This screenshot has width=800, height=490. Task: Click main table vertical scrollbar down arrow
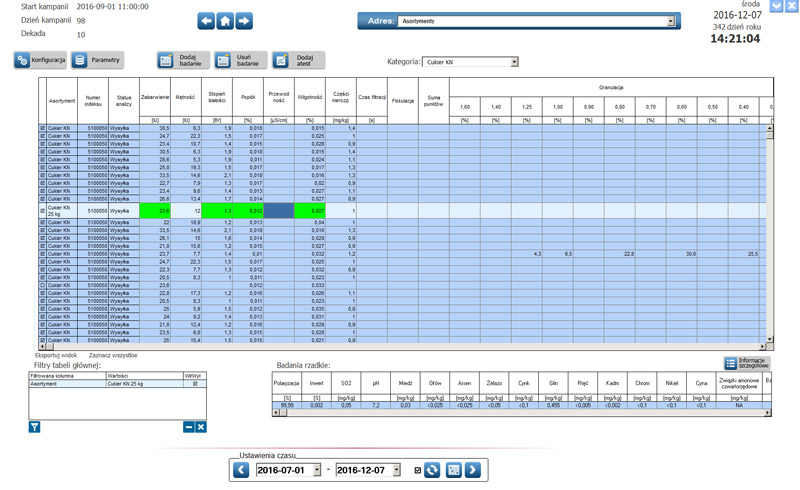(x=769, y=339)
